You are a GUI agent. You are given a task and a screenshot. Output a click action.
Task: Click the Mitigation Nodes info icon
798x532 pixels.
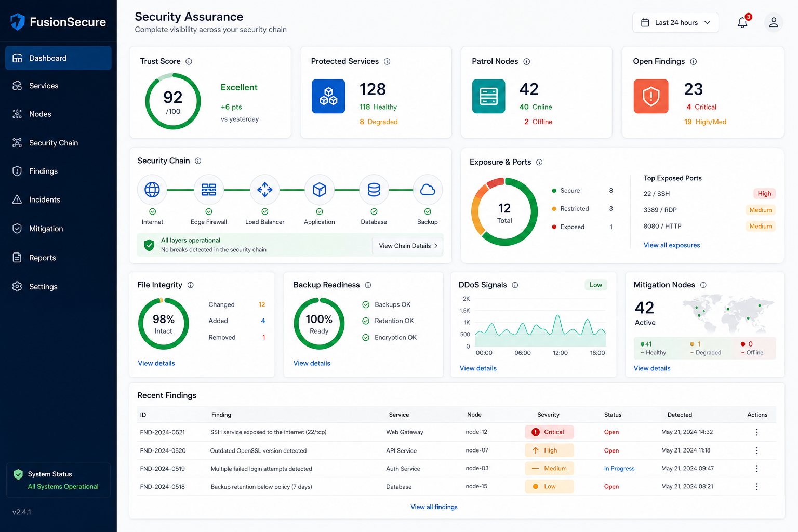(x=703, y=285)
